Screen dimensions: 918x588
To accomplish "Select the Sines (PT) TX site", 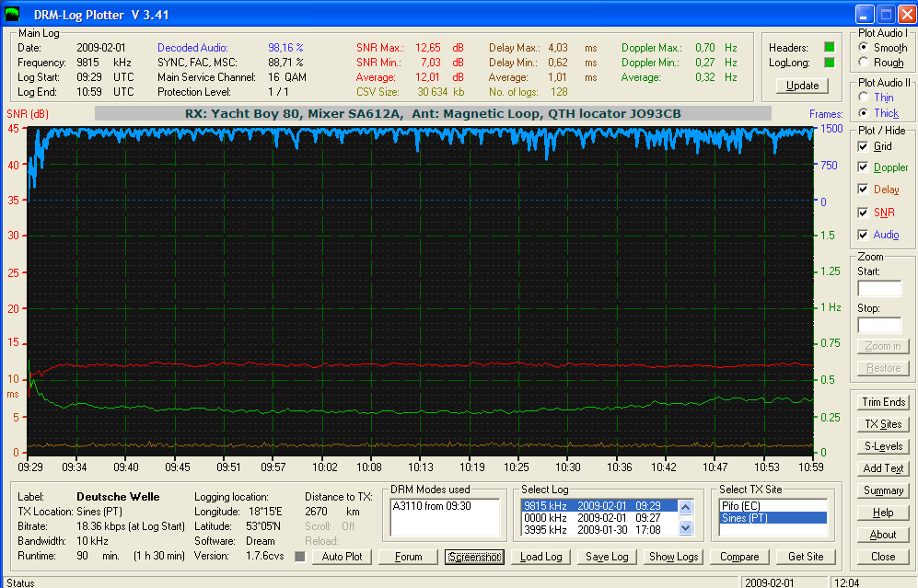I will click(773, 518).
